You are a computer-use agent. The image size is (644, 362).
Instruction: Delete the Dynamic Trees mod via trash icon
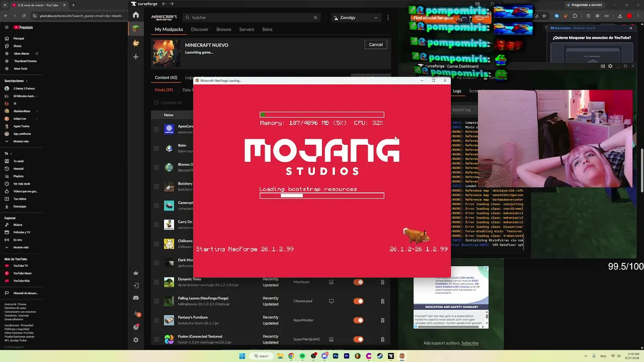pyautogui.click(x=382, y=282)
